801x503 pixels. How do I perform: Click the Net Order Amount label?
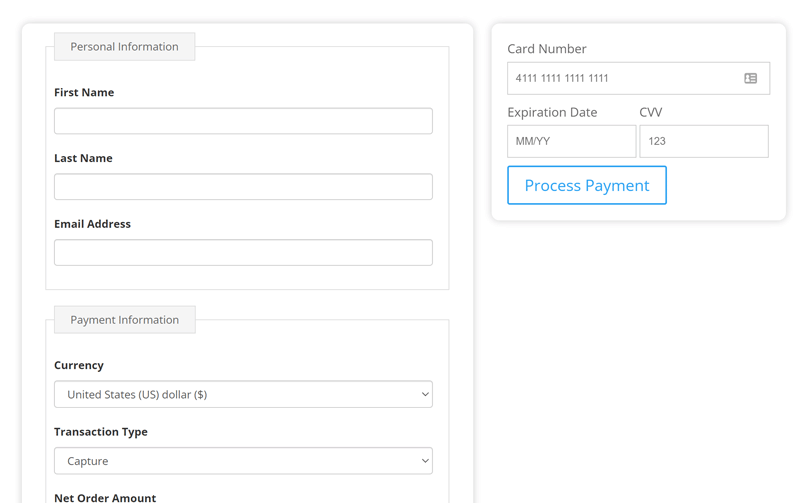coord(105,497)
